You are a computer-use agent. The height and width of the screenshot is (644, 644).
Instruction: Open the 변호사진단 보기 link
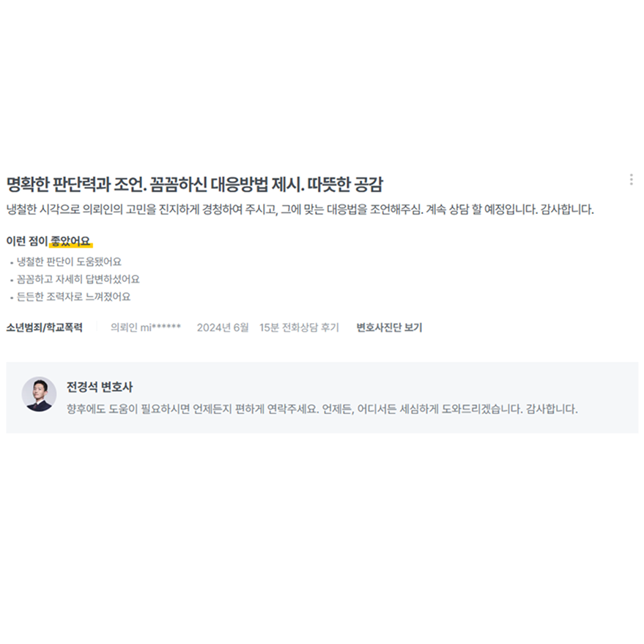tap(389, 327)
